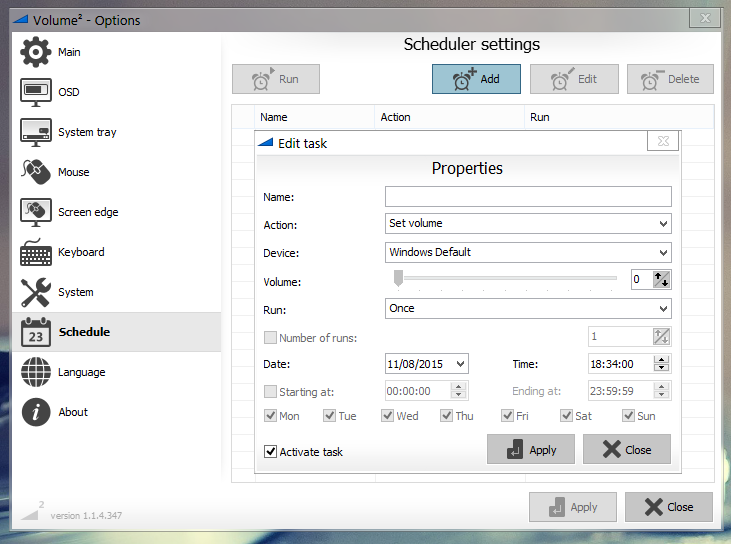Screen dimensions: 731x544
Task: Toggle the Sun weekday checkbox
Action: pos(628,415)
